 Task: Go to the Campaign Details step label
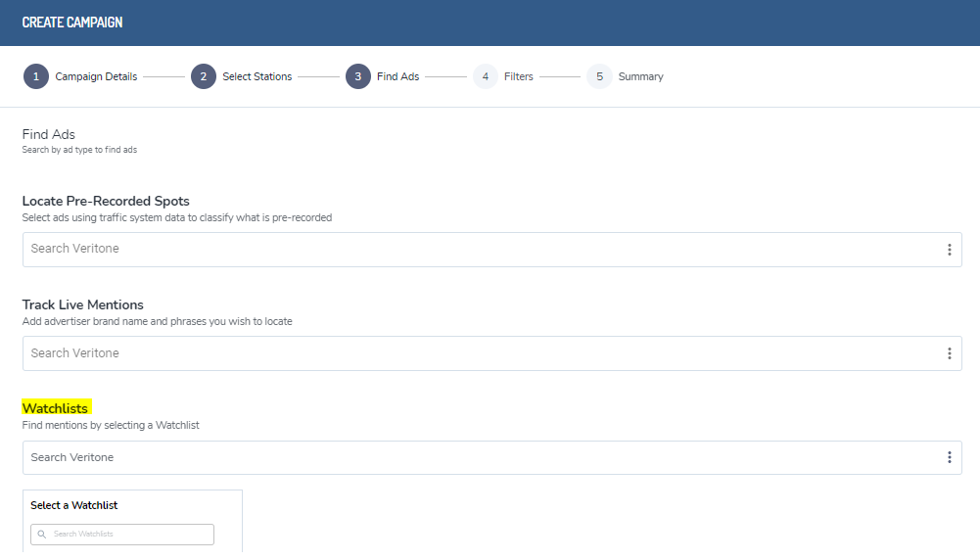(96, 76)
